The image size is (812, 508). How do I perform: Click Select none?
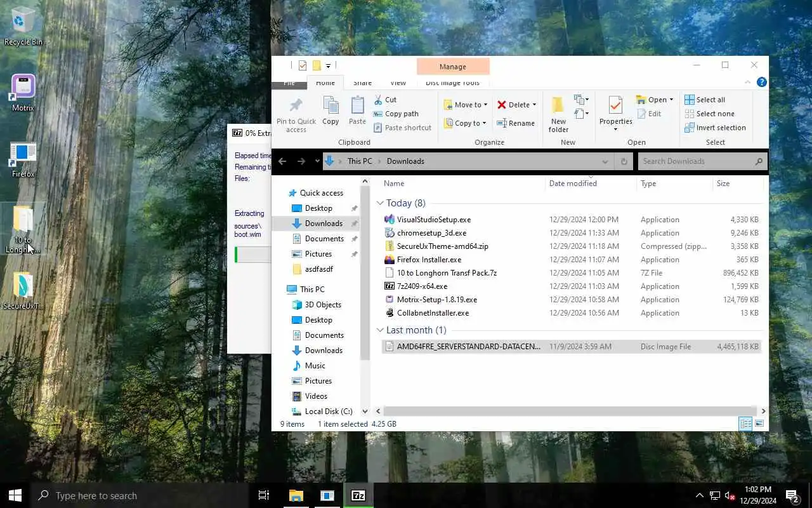tap(709, 114)
